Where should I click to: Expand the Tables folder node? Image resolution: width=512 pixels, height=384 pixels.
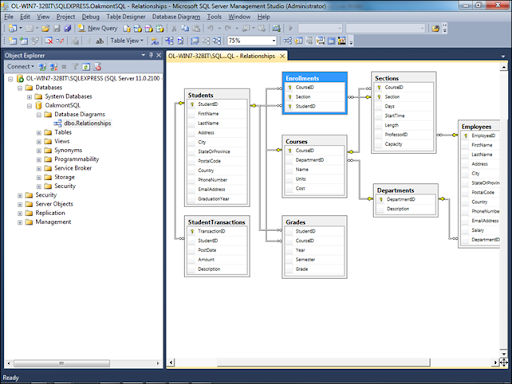[39, 133]
